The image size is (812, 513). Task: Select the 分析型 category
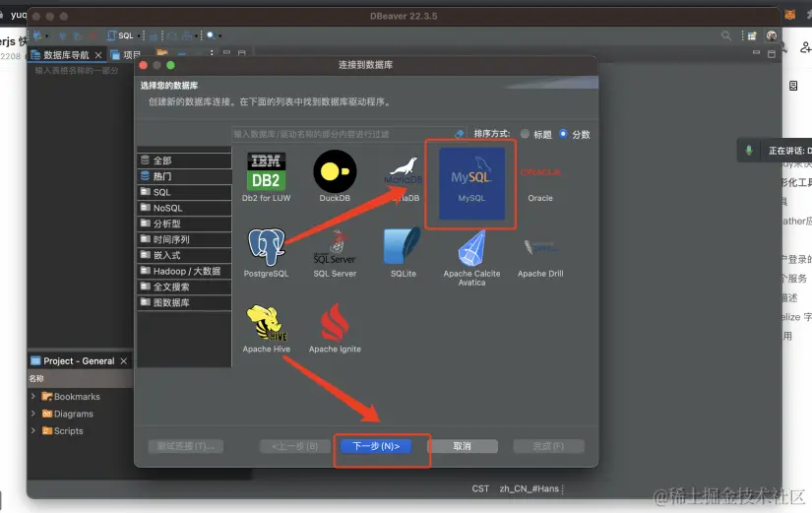(184, 224)
